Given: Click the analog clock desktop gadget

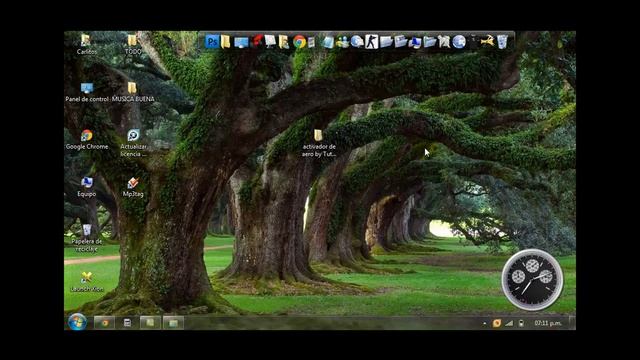Looking at the screenshot, I should coord(532,280).
